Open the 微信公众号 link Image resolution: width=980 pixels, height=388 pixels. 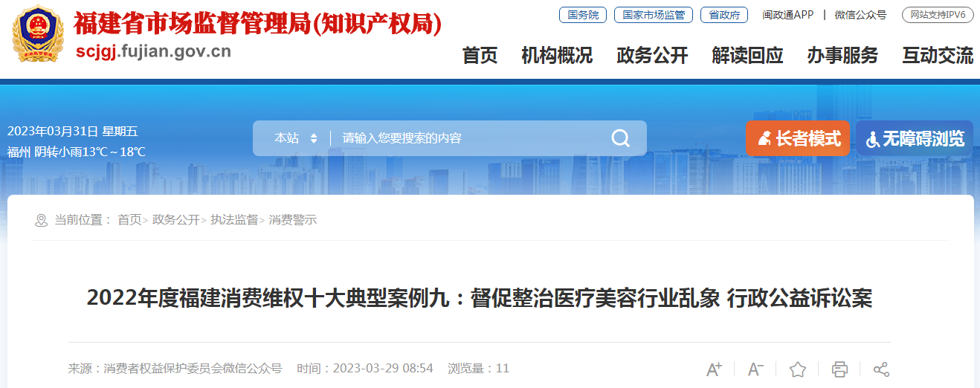[860, 15]
